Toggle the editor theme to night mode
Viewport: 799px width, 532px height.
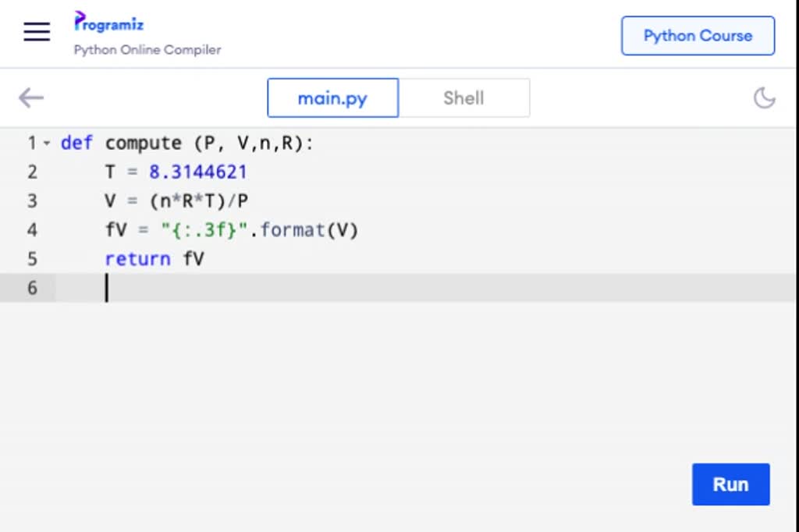click(x=765, y=98)
